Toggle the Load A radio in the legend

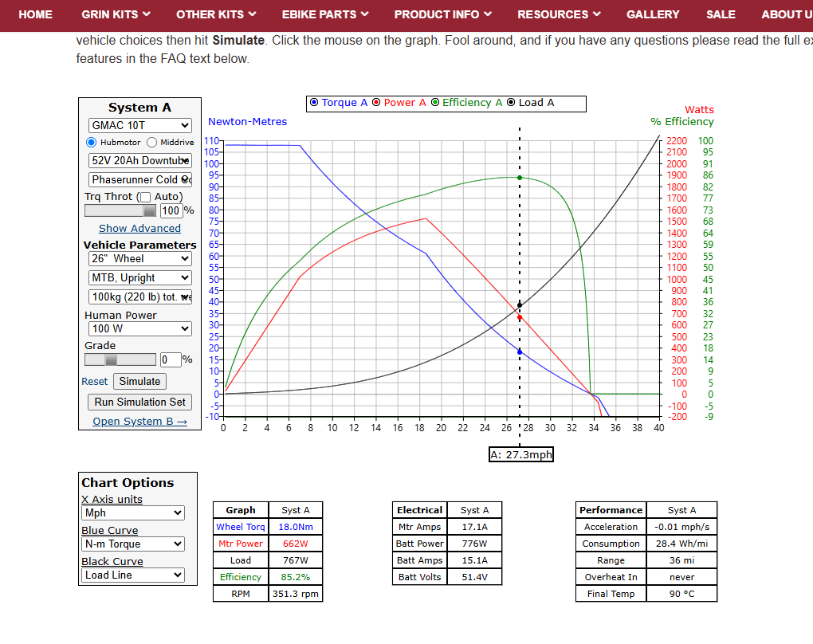tap(511, 102)
